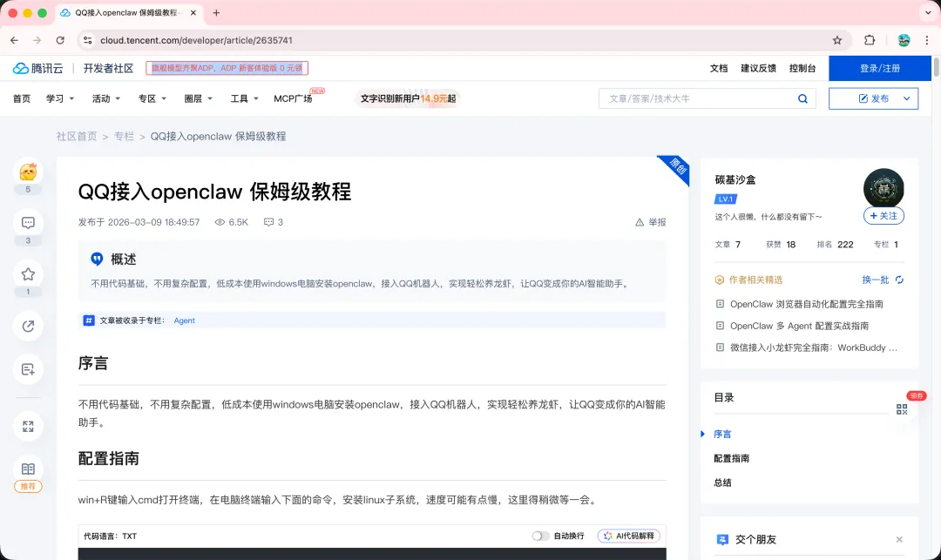Open Chrome profile avatar

pyautogui.click(x=904, y=40)
